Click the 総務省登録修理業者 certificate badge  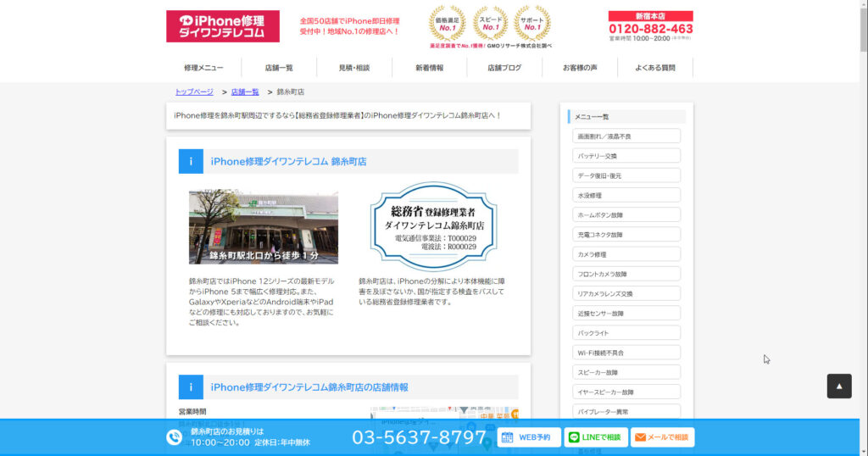coord(433,226)
